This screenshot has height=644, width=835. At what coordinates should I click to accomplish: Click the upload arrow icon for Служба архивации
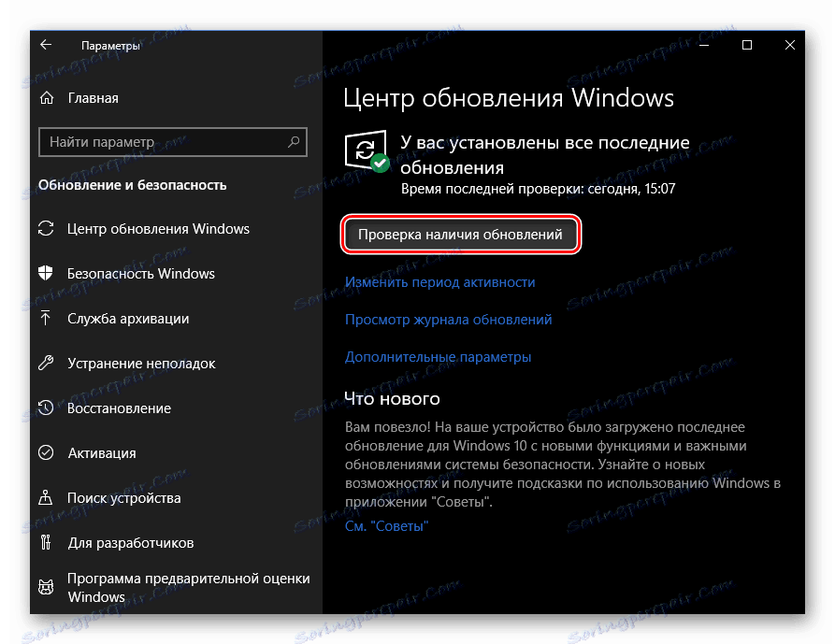[x=46, y=319]
